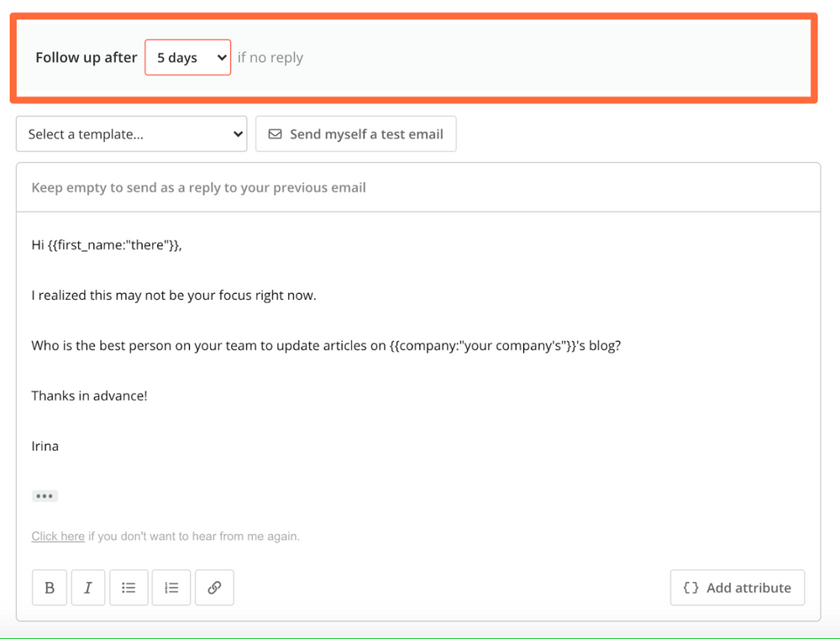840x639 pixels.
Task: Open the Add attribute picker
Action: click(737, 588)
